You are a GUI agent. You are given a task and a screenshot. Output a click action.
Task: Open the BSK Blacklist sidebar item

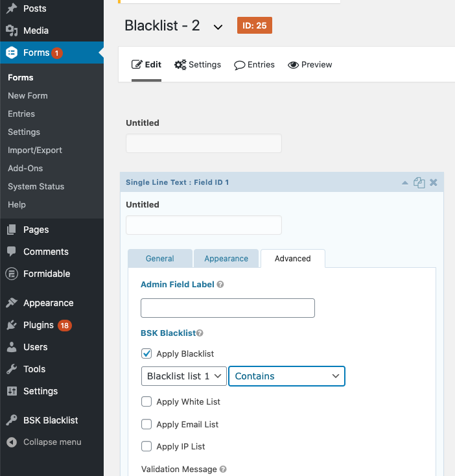coord(52,420)
